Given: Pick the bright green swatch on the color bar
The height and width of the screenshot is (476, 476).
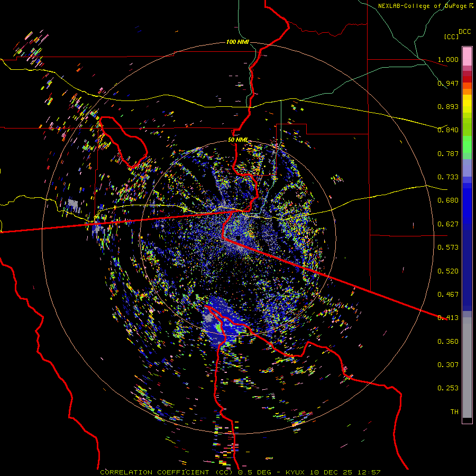Looking at the screenshot, I should [467, 144].
